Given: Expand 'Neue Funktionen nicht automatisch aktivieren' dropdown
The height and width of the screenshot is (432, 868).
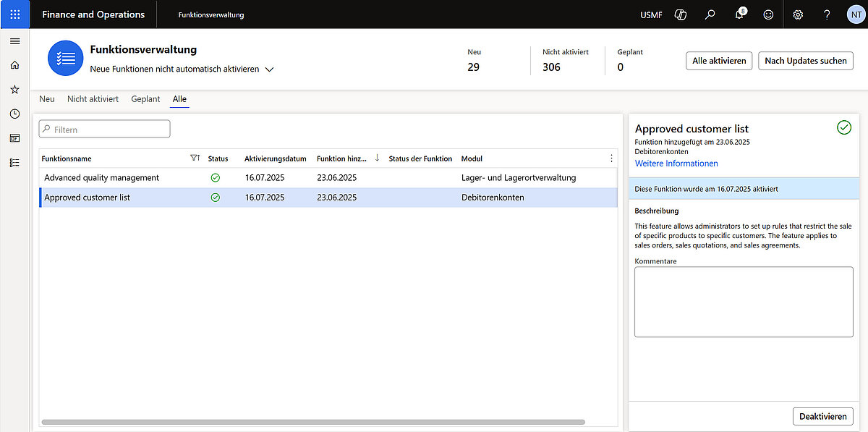Looking at the screenshot, I should point(269,69).
